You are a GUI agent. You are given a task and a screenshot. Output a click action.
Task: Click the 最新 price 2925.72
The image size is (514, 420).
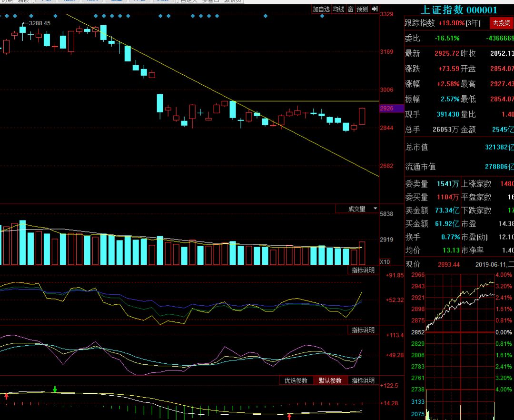tap(447, 53)
